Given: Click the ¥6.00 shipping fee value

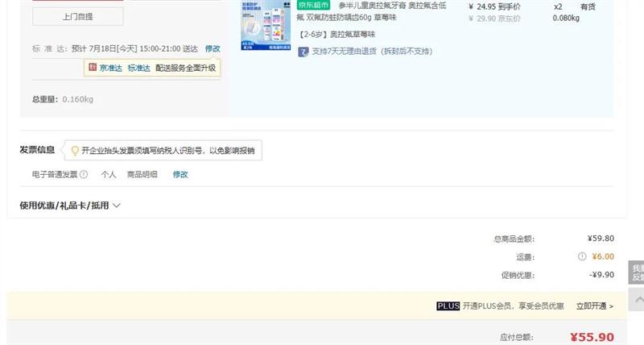Looking at the screenshot, I should click(603, 256).
